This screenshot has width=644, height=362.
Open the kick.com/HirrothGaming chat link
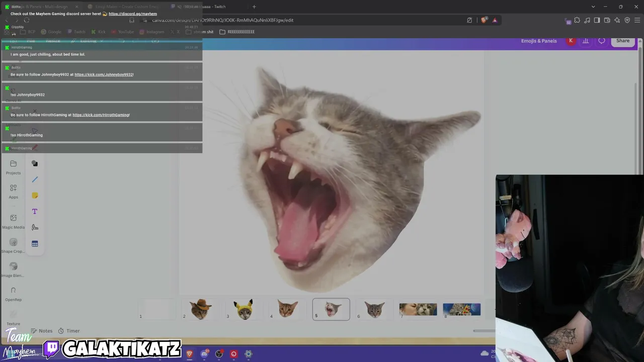[x=101, y=115]
